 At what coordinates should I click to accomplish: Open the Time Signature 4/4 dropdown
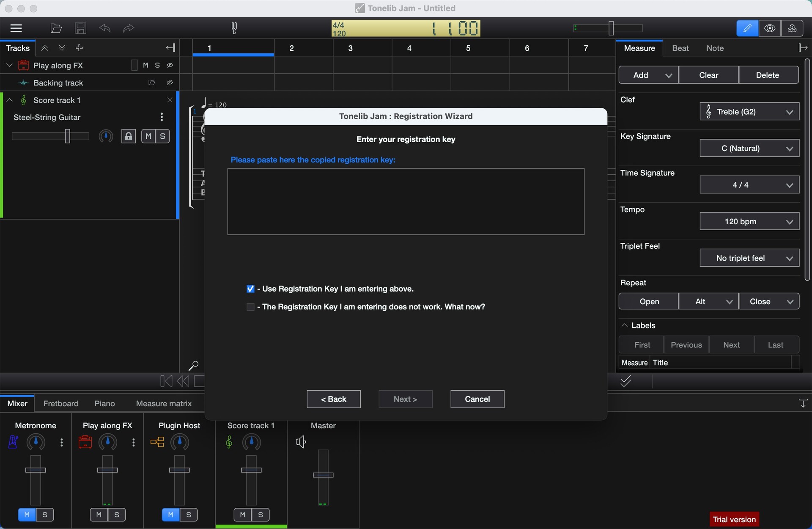[x=749, y=185]
